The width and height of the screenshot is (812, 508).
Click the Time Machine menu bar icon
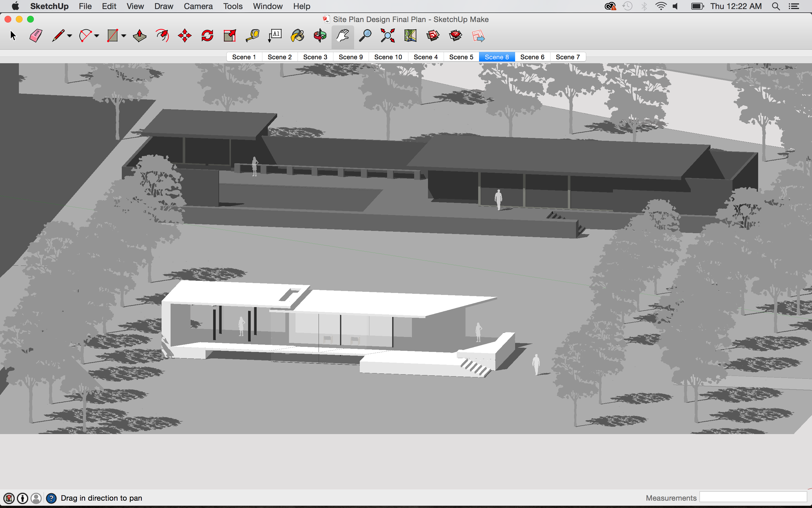click(627, 6)
